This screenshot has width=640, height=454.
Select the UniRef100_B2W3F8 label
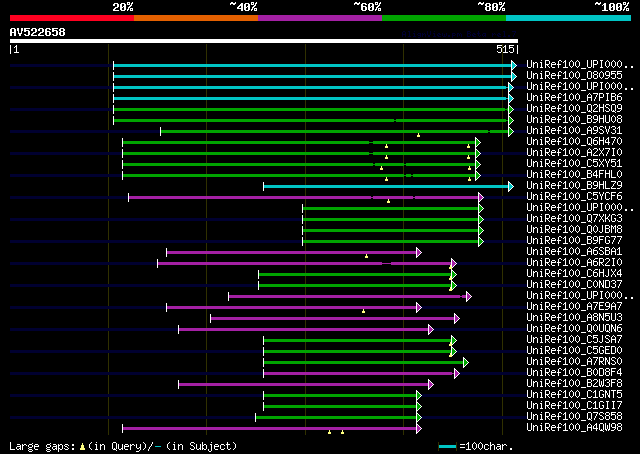pos(574,384)
